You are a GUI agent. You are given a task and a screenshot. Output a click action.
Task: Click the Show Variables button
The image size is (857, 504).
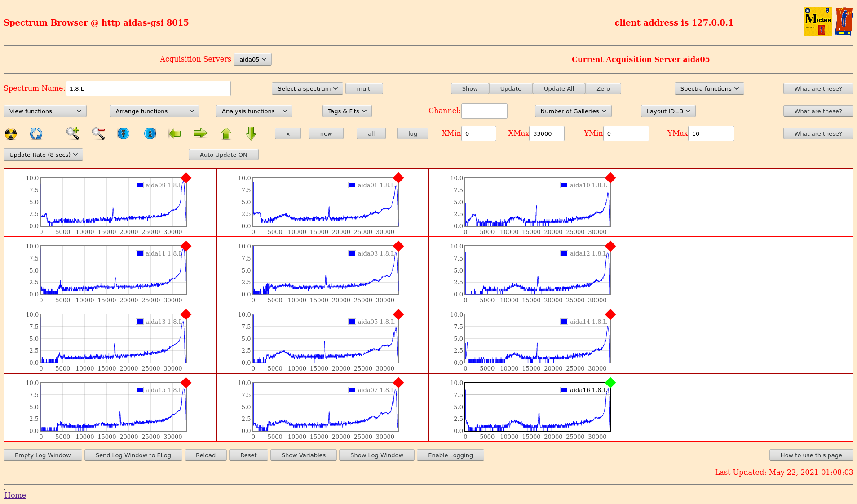pos(304,455)
